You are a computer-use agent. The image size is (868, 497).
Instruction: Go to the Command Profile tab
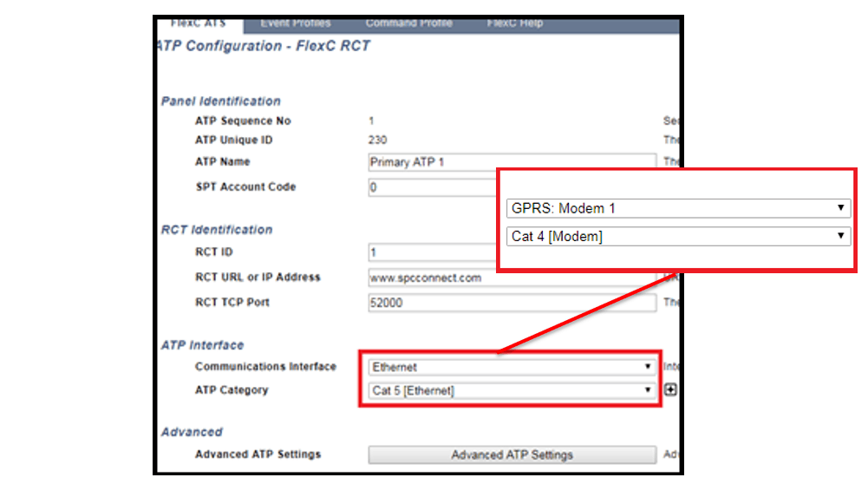[408, 23]
